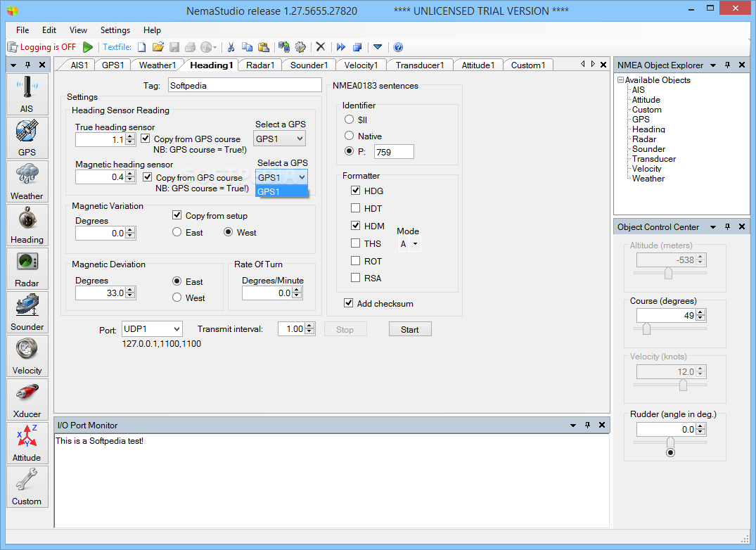Add an AIS object from sidebar
This screenshot has width=756, height=550.
point(27,94)
